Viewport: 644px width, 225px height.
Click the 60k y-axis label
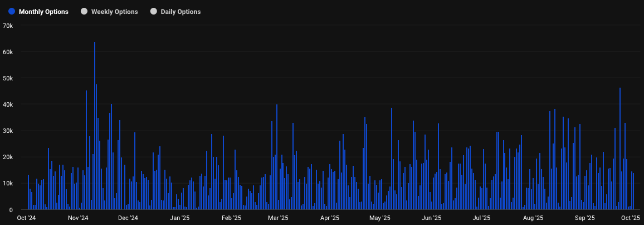8,52
